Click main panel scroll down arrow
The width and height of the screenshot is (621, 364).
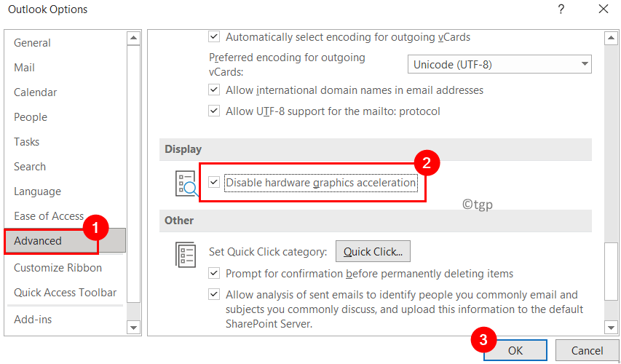611,328
